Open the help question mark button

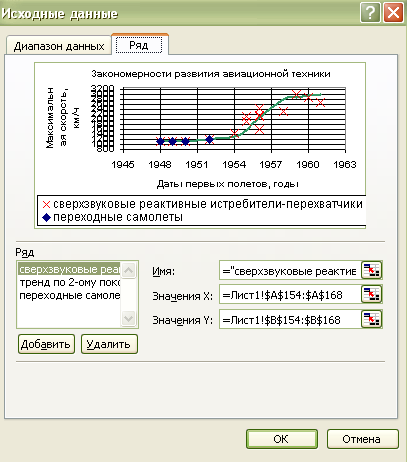[370, 13]
